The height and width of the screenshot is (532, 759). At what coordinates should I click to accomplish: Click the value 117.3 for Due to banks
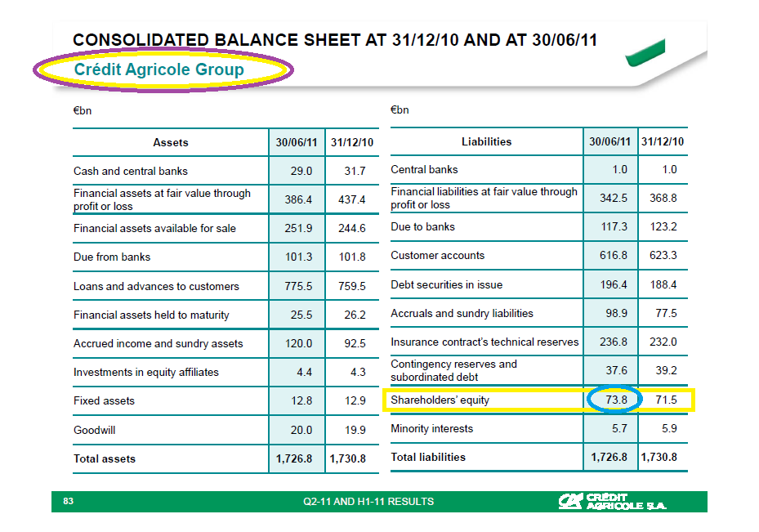pos(614,226)
